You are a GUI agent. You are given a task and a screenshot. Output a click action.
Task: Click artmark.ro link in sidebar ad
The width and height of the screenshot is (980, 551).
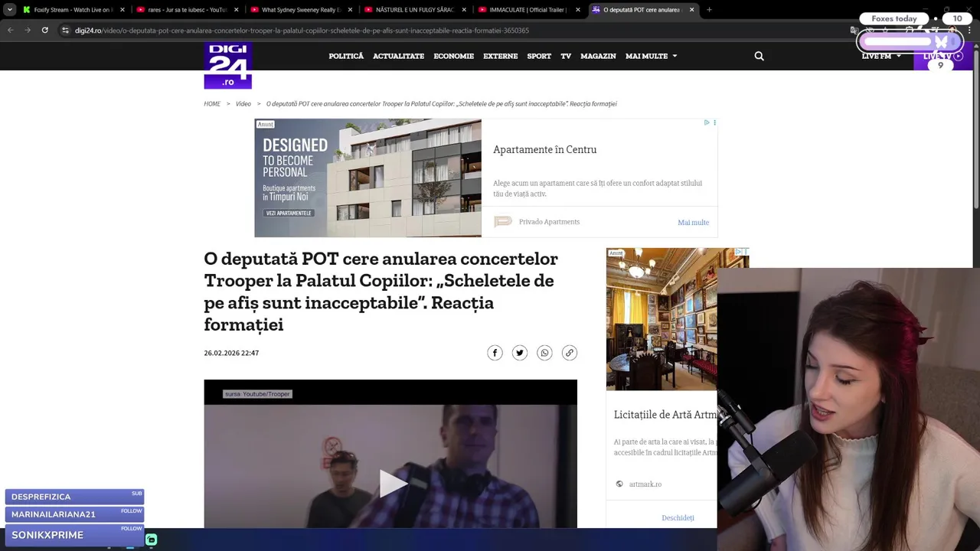(x=645, y=484)
